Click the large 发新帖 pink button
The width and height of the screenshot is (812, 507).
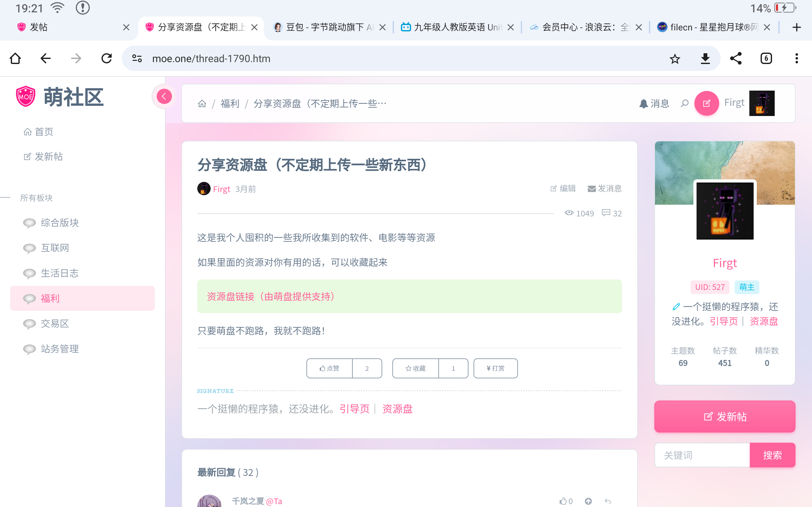(725, 416)
